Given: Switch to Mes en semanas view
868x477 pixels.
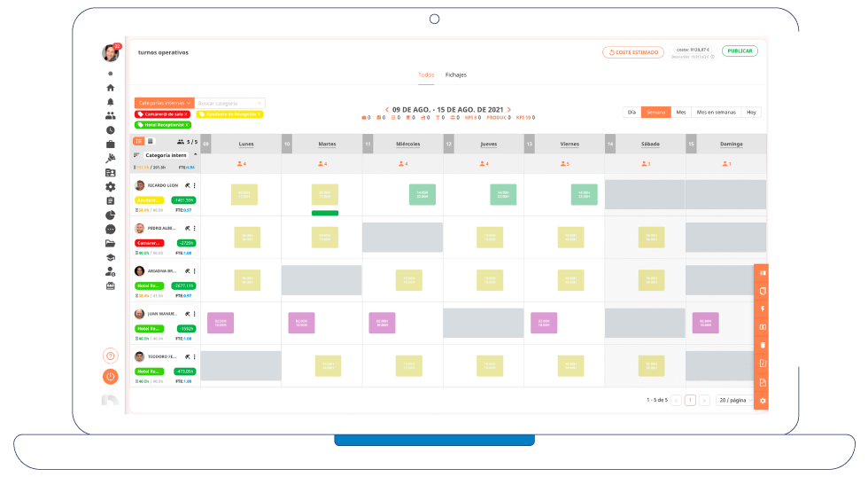Looking at the screenshot, I should click(x=716, y=113).
